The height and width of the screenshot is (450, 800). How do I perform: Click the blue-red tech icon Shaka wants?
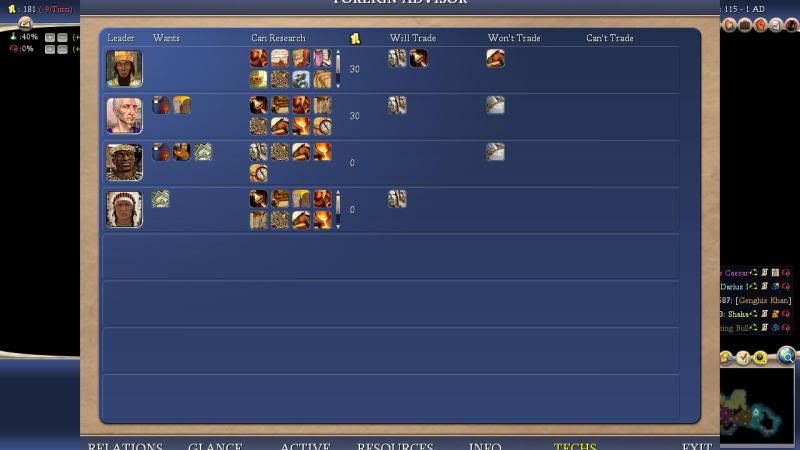click(161, 152)
